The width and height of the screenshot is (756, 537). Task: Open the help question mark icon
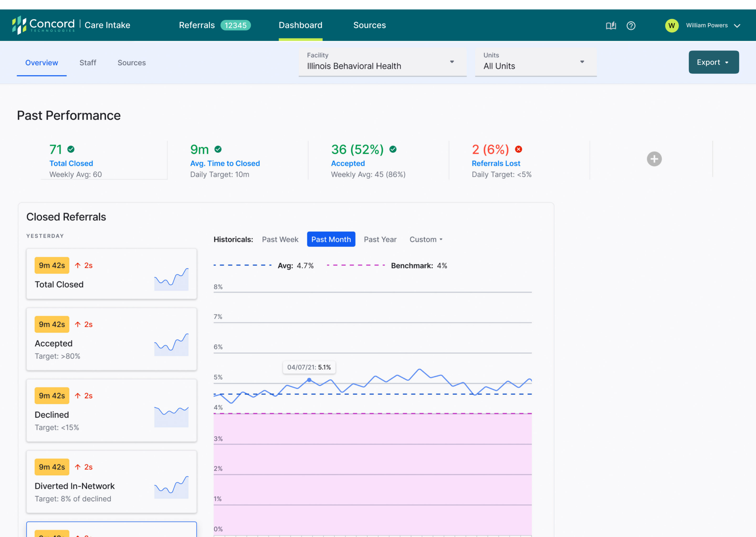631,25
